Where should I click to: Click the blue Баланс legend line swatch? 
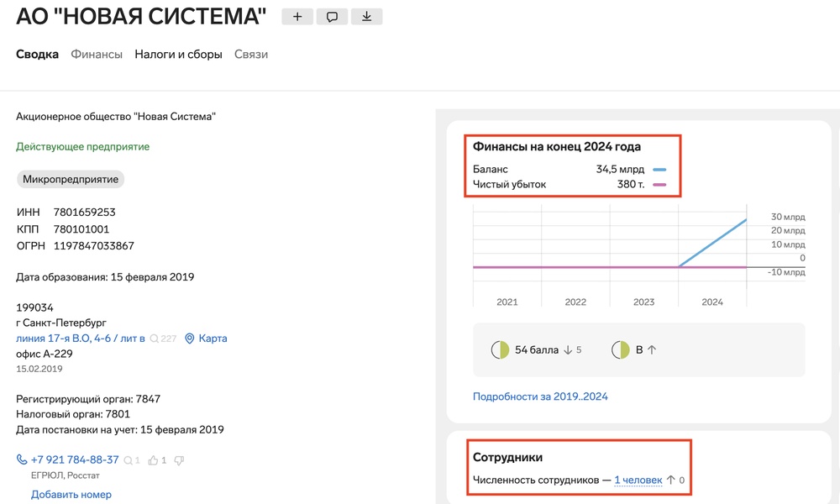pos(659,170)
